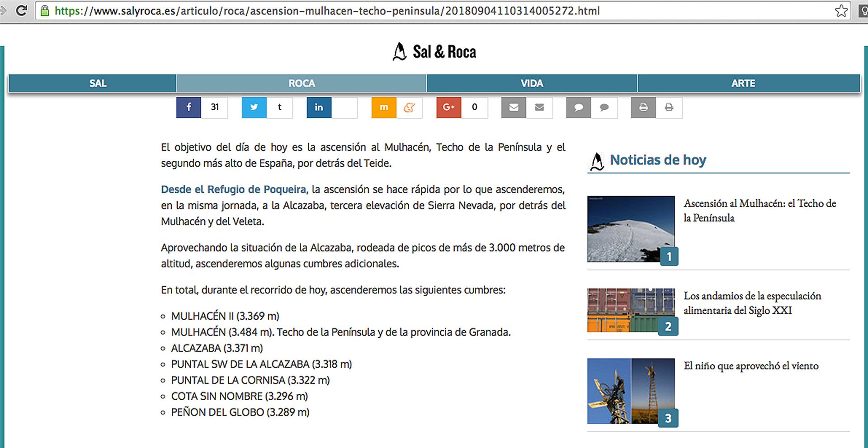The height and width of the screenshot is (448, 868).
Task: Reload the page with the browser refresh icon
Action: [21, 10]
